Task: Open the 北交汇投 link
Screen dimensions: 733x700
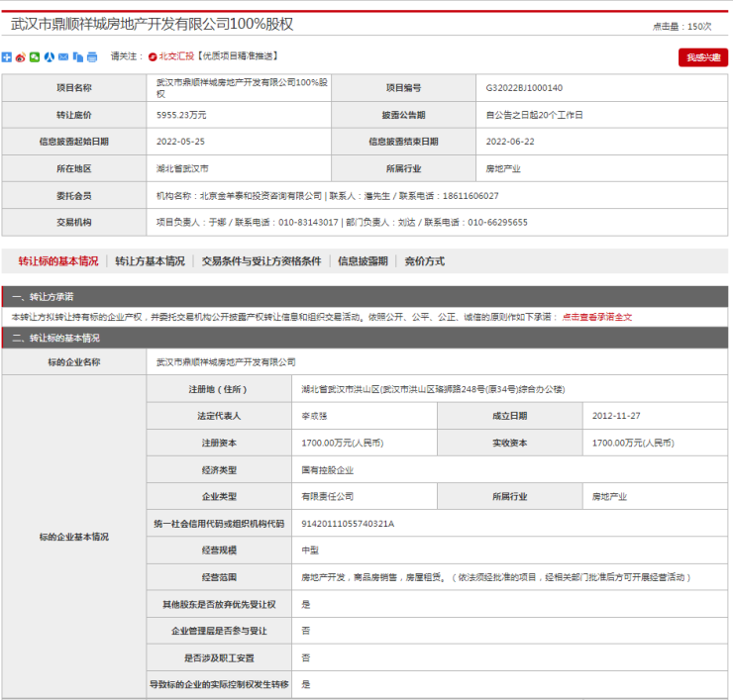Action: pos(176,57)
